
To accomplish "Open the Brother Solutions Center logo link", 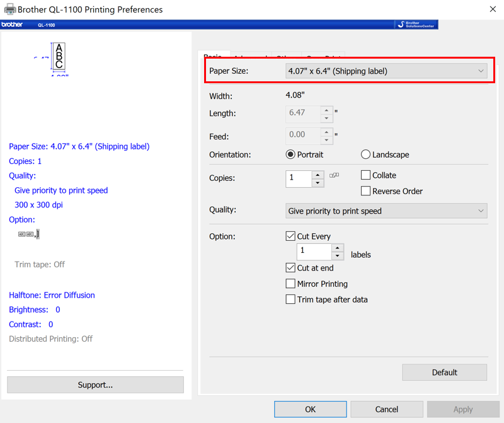I will (x=416, y=25).
